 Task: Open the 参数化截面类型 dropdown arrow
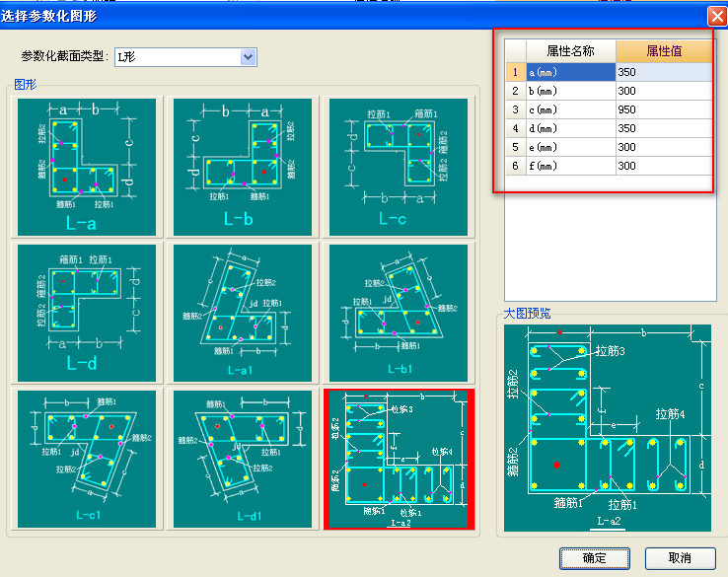click(249, 57)
